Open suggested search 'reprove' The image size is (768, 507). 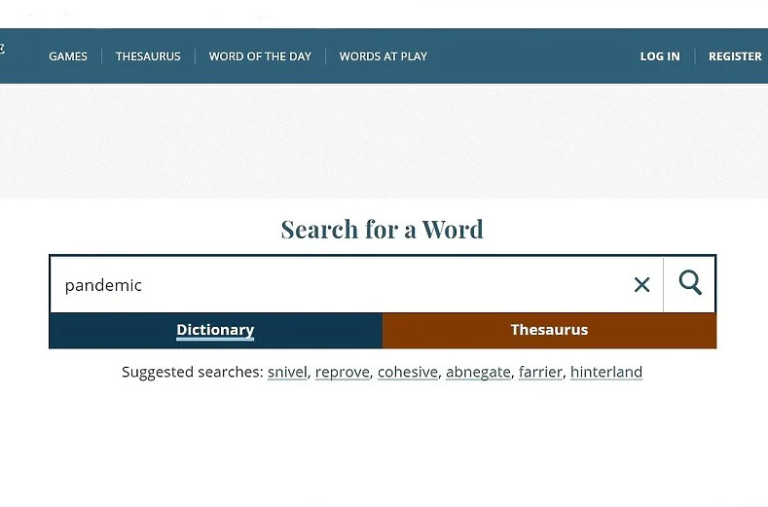point(342,372)
